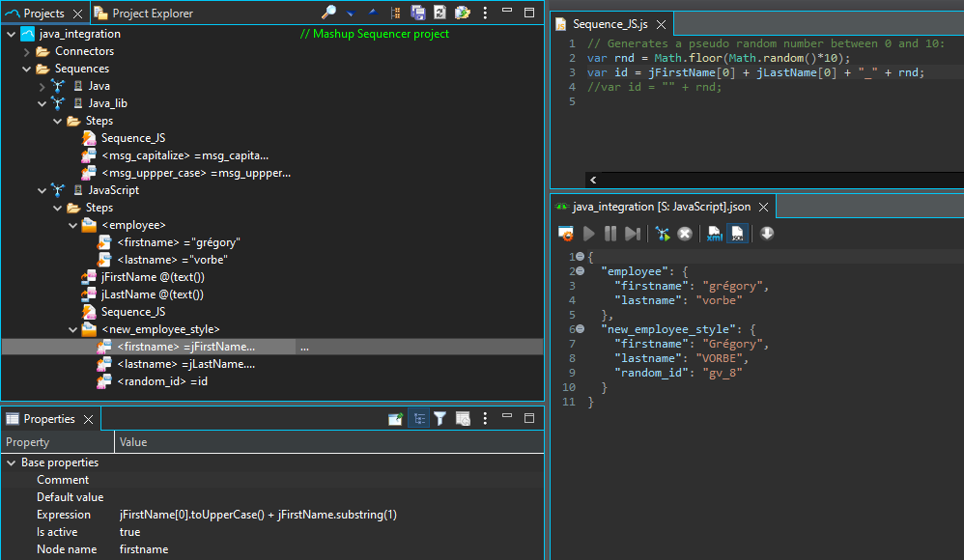Collapse the Base properties section

[11, 462]
